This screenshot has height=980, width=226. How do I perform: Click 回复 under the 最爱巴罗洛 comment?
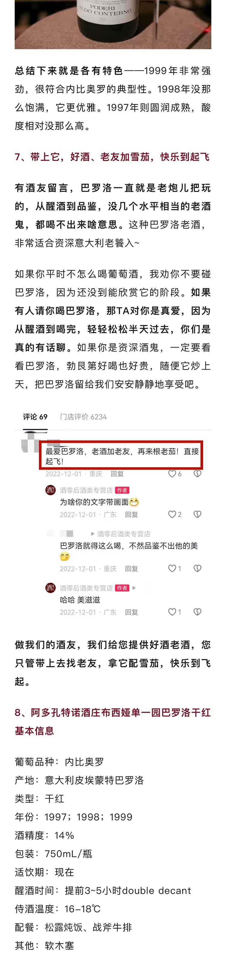pyautogui.click(x=117, y=474)
